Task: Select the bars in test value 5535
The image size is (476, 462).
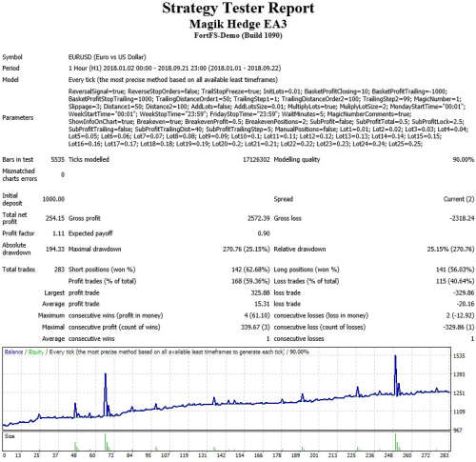Action: coord(57,160)
